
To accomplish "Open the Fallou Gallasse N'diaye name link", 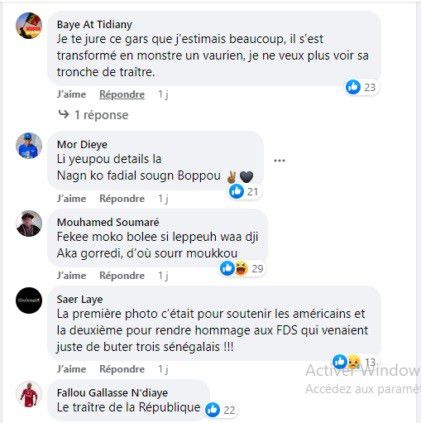I will [112, 393].
